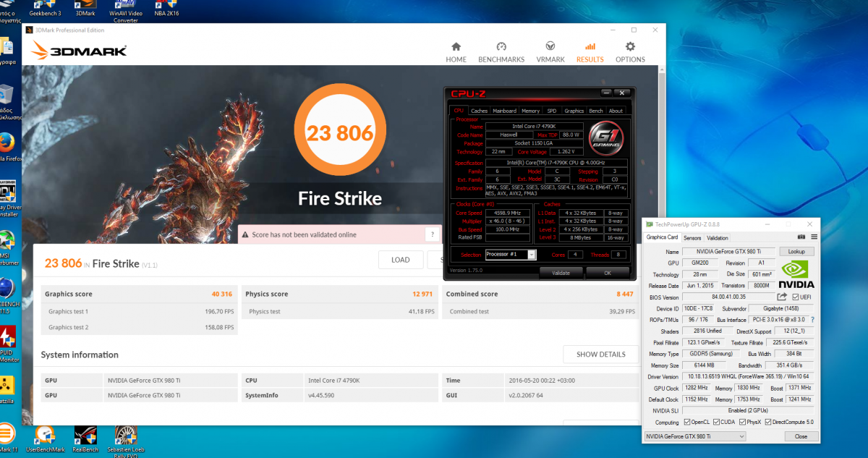Toggle the UEFI checkbox in GPU-Z
The image size is (868, 458).
[796, 297]
